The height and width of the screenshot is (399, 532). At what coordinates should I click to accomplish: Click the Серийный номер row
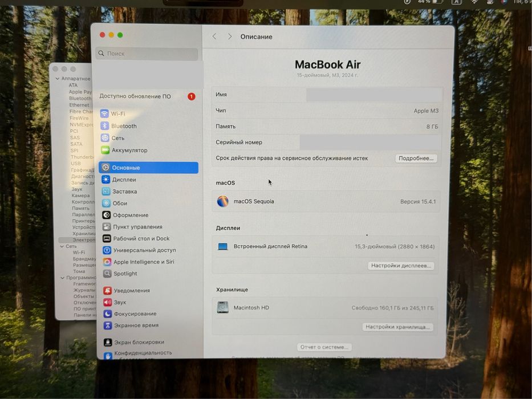[327, 142]
